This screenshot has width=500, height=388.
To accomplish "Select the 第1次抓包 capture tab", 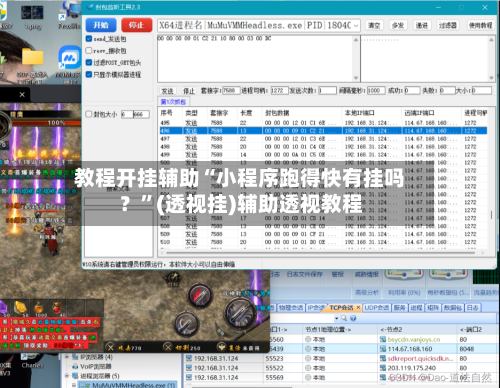I will coord(173,101).
